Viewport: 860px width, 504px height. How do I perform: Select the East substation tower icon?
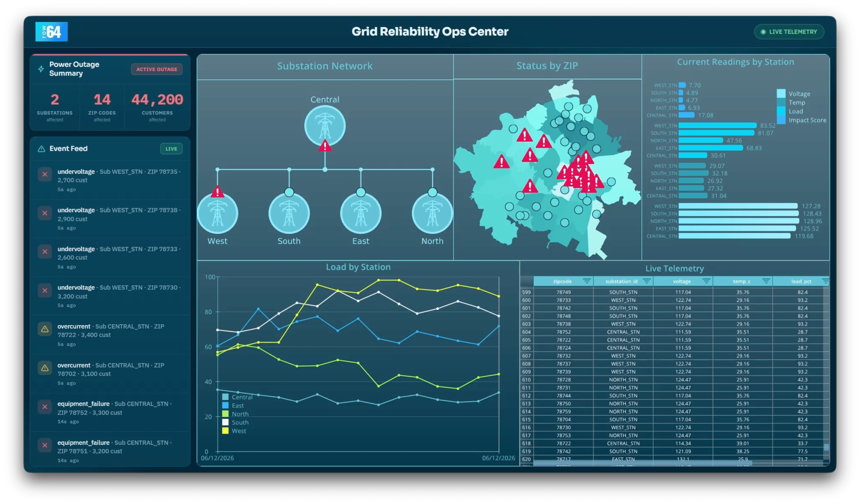361,214
